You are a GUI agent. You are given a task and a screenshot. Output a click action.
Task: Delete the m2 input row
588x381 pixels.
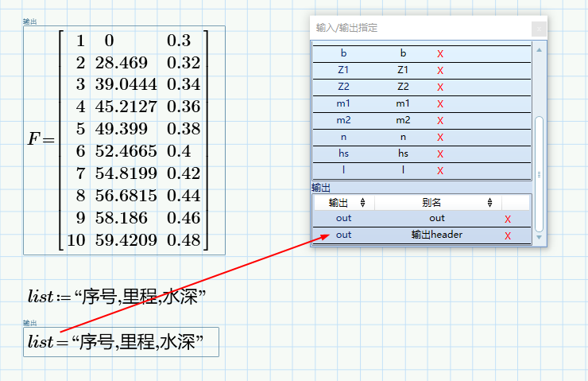point(440,121)
